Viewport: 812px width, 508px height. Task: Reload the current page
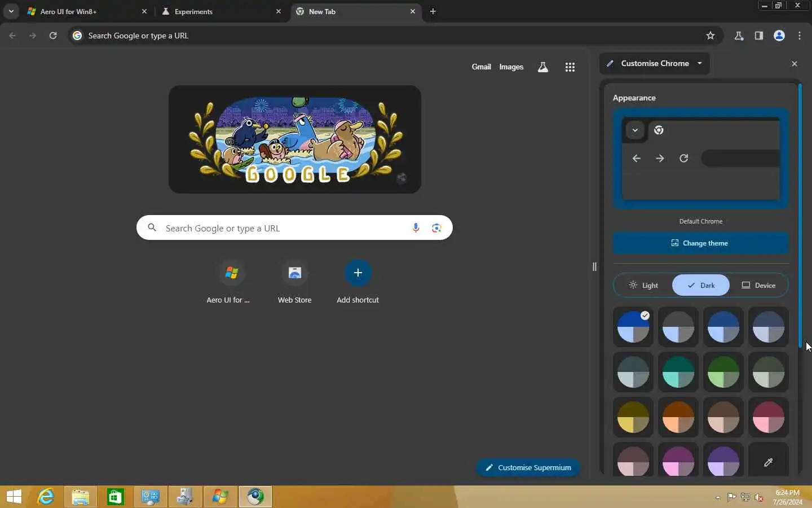(x=53, y=36)
